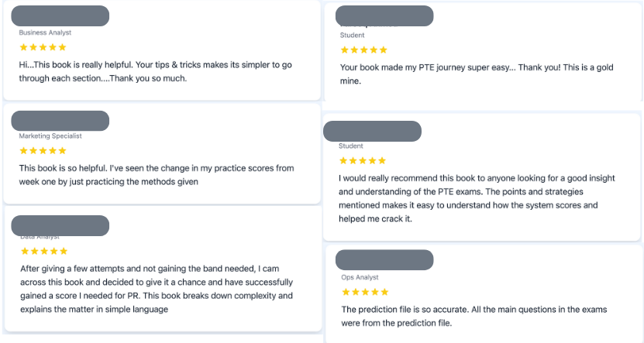The image size is (644, 343).
Task: Click the Marketing Specialist review's star rating
Action: (43, 150)
